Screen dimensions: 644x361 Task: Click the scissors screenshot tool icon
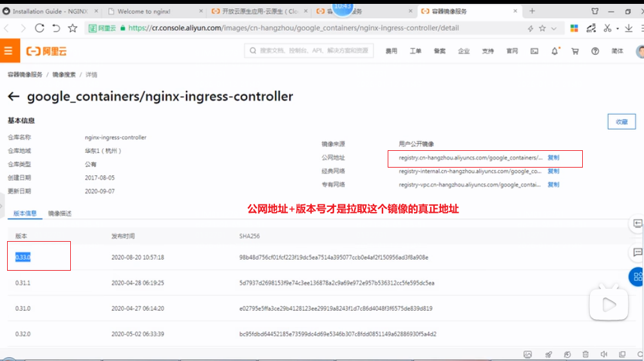coord(607,28)
